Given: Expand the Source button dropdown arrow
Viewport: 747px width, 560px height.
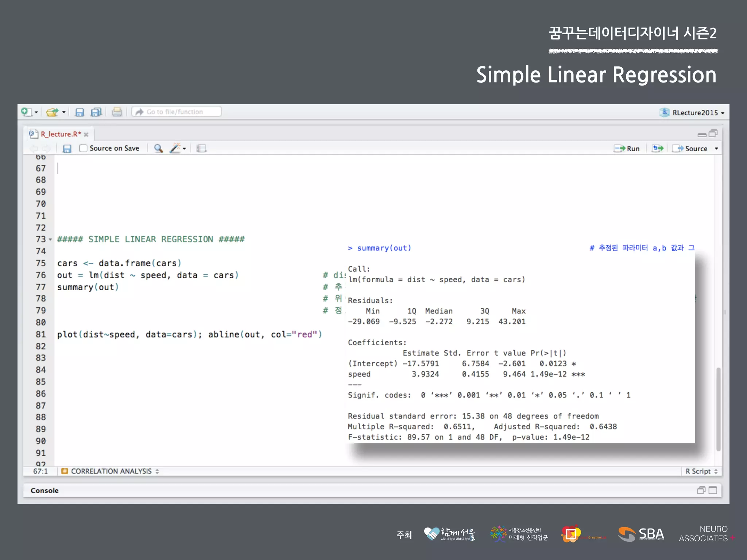Looking at the screenshot, I should (716, 149).
